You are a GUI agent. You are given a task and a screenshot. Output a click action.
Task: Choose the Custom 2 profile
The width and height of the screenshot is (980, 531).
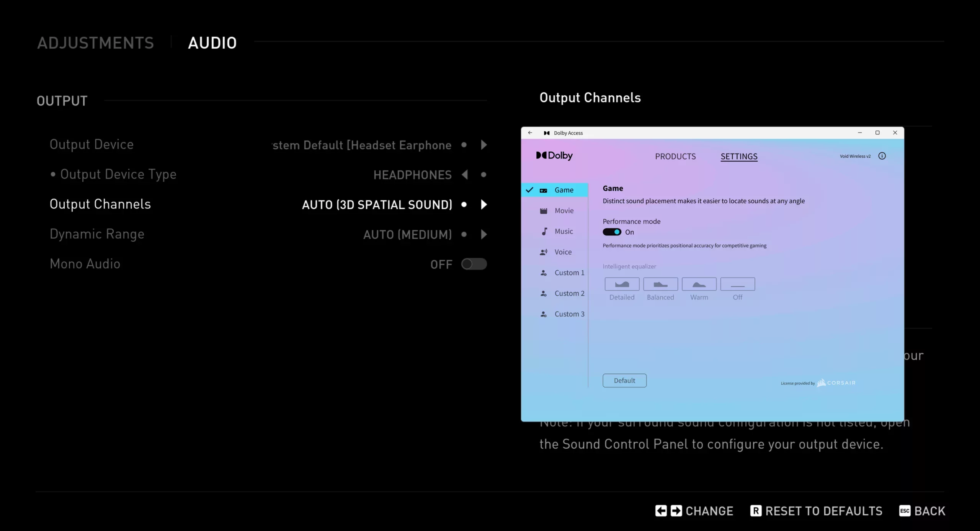[555, 293]
